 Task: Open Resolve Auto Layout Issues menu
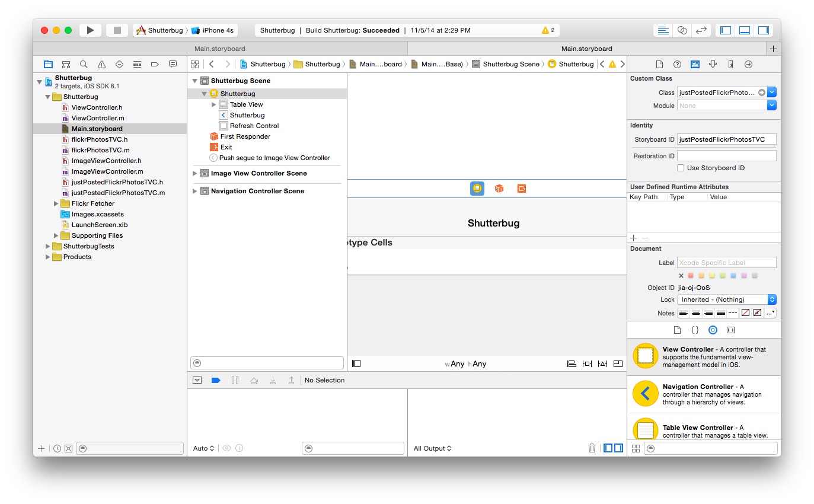(602, 363)
